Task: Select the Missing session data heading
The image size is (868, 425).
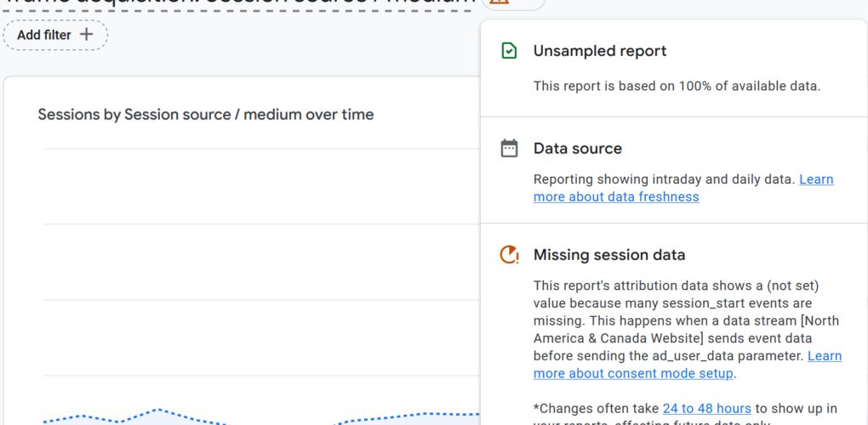Action: [609, 255]
